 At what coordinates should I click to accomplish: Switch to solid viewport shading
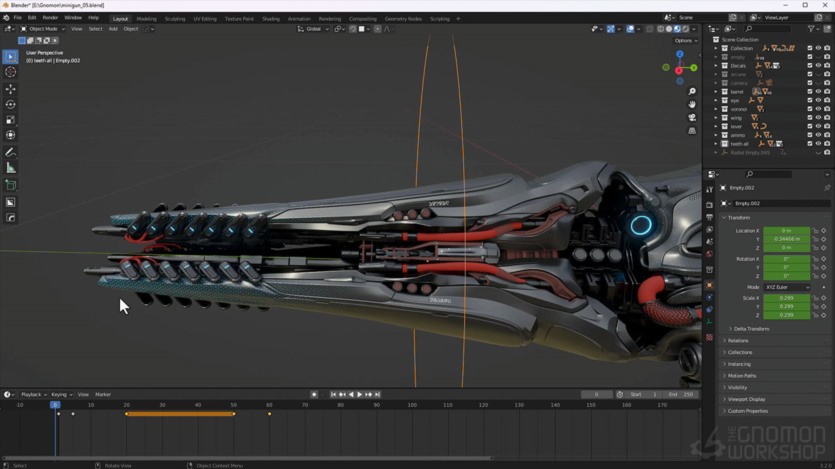[x=669, y=29]
